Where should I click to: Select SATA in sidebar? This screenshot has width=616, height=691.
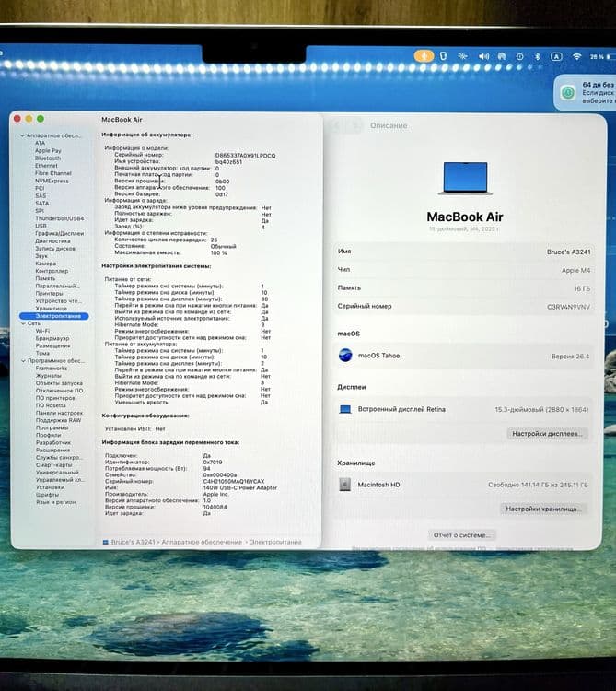[42, 204]
